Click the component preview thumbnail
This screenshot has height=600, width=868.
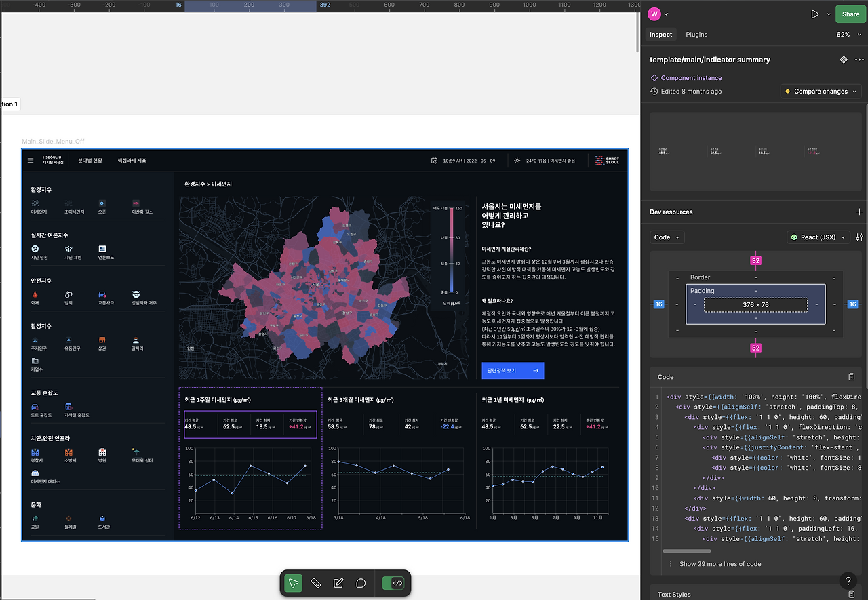point(755,151)
